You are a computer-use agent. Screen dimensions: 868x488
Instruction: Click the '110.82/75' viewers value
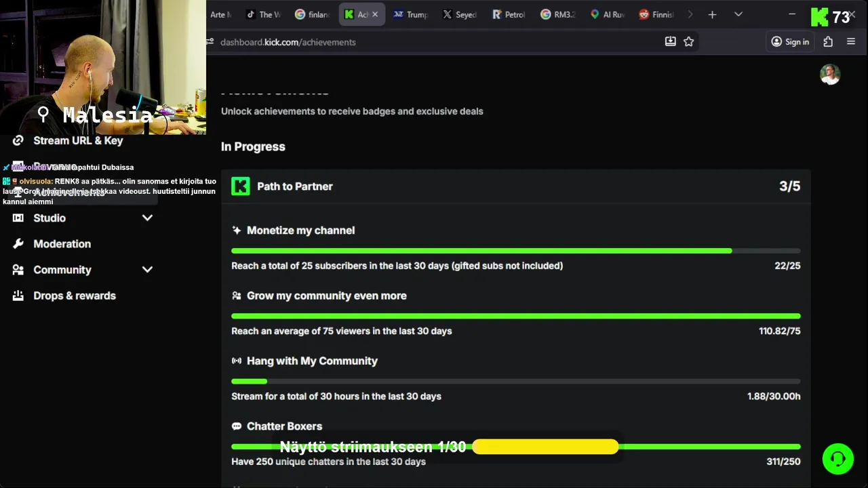click(x=780, y=331)
